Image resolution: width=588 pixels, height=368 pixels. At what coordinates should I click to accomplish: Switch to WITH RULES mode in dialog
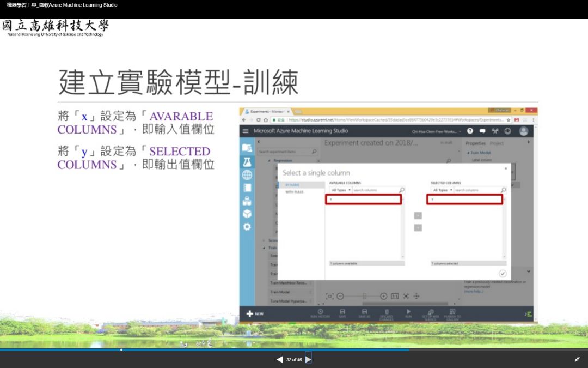point(295,192)
